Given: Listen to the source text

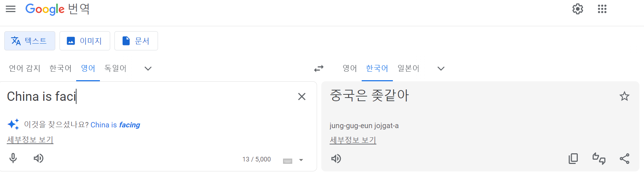Looking at the screenshot, I should click(x=38, y=158).
